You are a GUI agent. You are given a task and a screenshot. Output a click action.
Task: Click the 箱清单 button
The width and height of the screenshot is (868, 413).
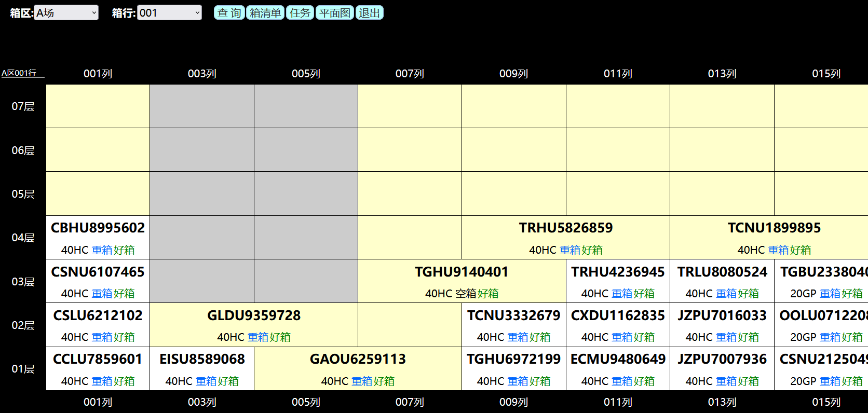tap(265, 13)
